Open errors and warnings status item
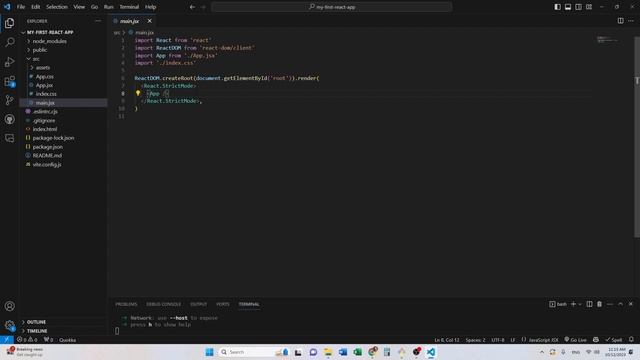Screen dimensions: 640x360 pos(27,340)
